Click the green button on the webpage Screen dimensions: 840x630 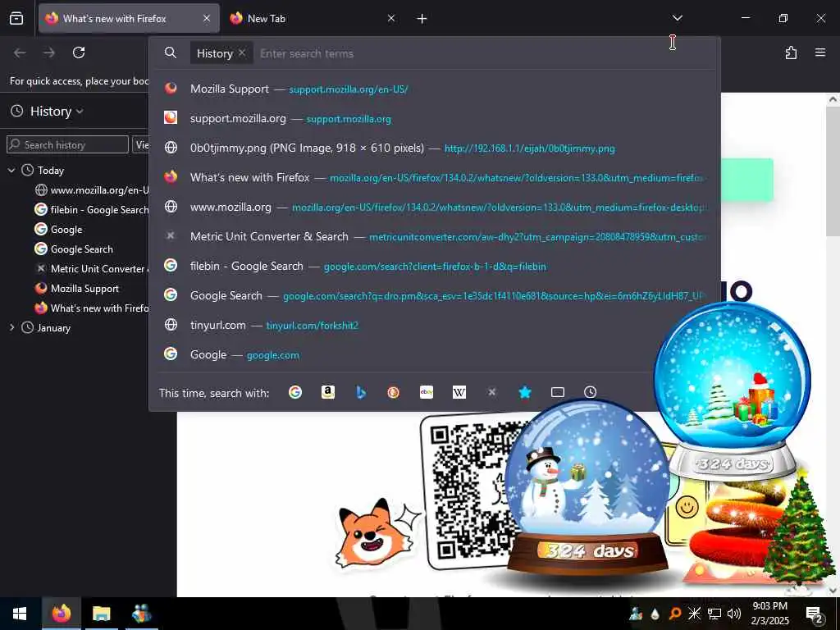(746, 180)
